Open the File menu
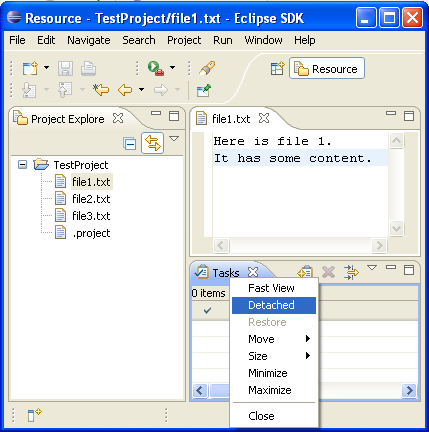The width and height of the screenshot is (429, 432). tap(17, 40)
